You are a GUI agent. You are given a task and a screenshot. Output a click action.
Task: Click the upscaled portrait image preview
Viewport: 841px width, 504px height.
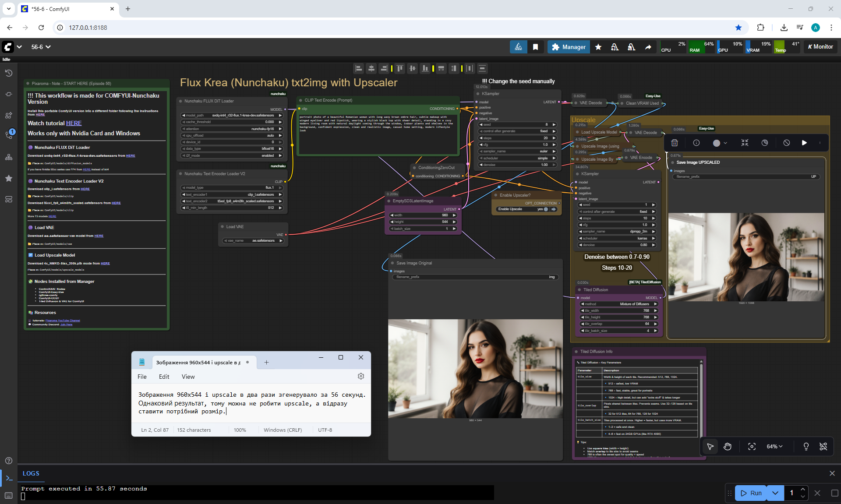746,257
